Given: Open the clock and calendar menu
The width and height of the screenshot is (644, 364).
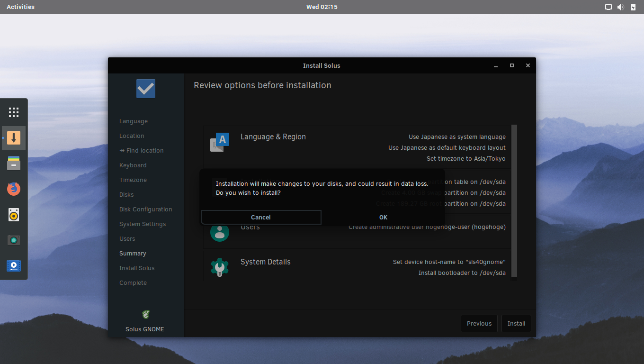Looking at the screenshot, I should (x=322, y=7).
